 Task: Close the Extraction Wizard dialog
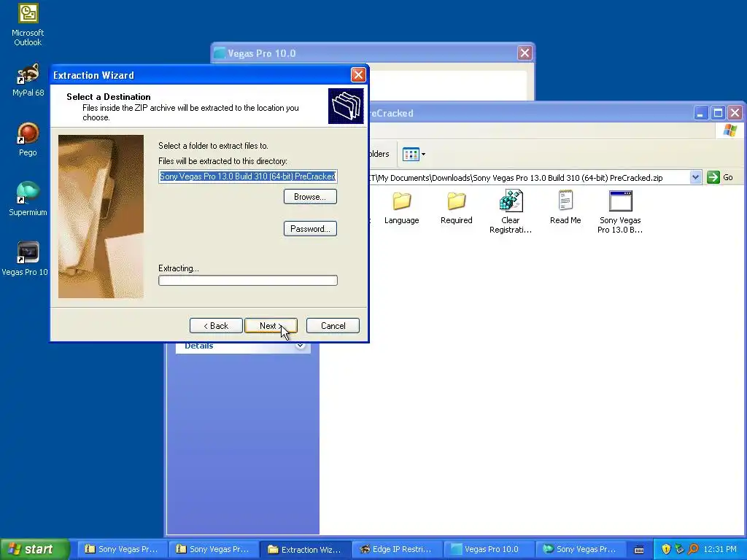(x=358, y=75)
